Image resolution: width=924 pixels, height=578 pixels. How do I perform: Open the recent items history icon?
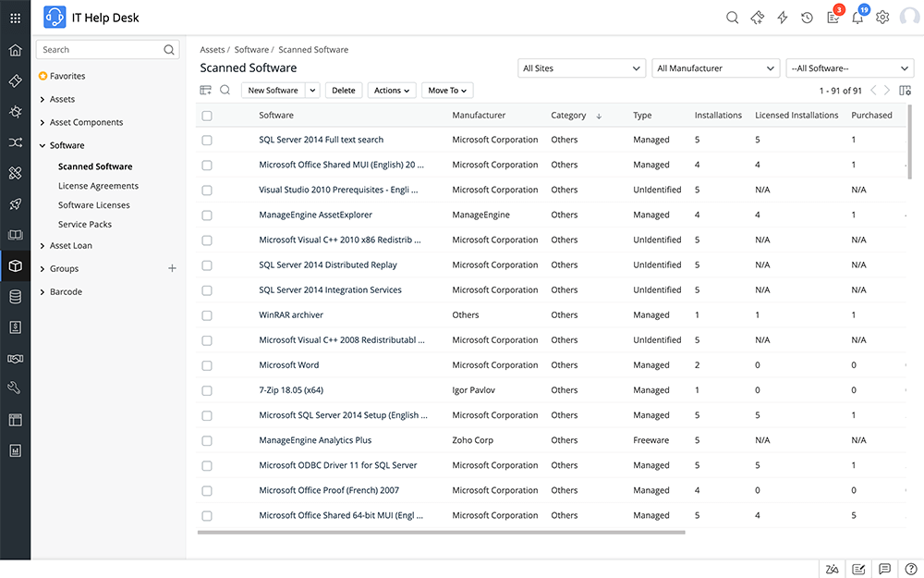coord(807,17)
